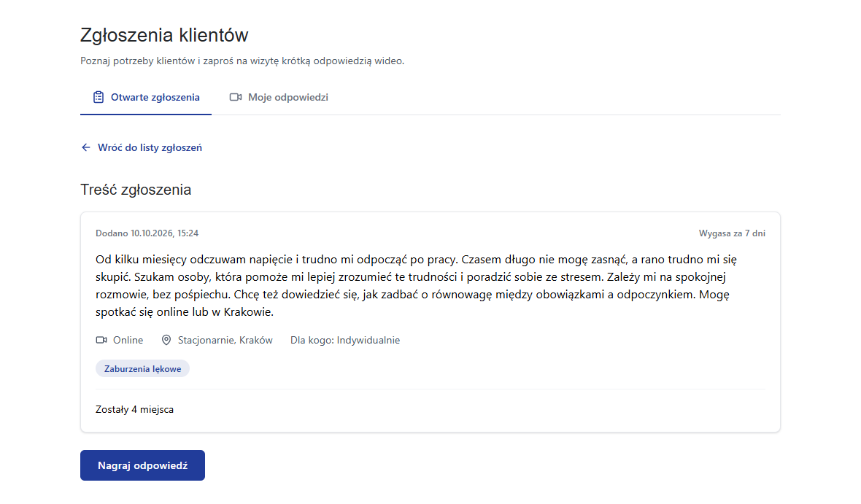This screenshot has height=504, width=861.
Task: Click the Zostały 4 miejsca text
Action: coord(134,410)
